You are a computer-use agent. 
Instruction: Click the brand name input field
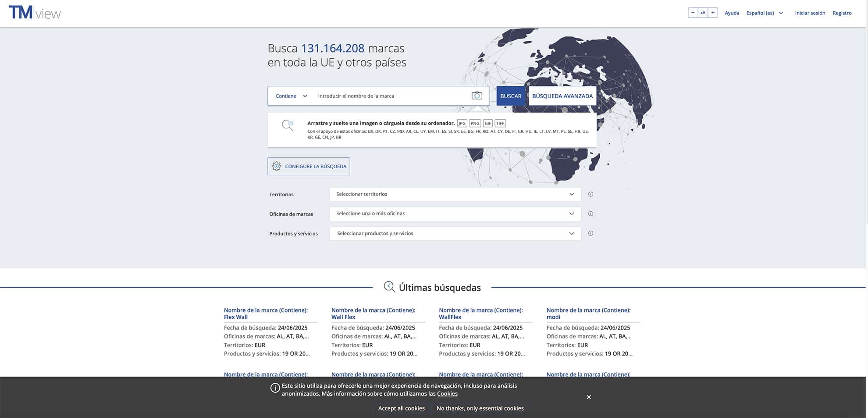tap(390, 96)
